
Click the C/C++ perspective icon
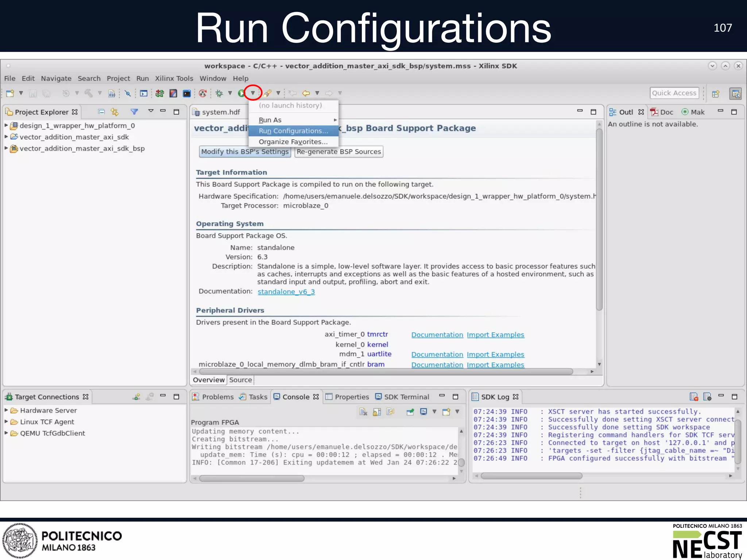click(x=735, y=94)
